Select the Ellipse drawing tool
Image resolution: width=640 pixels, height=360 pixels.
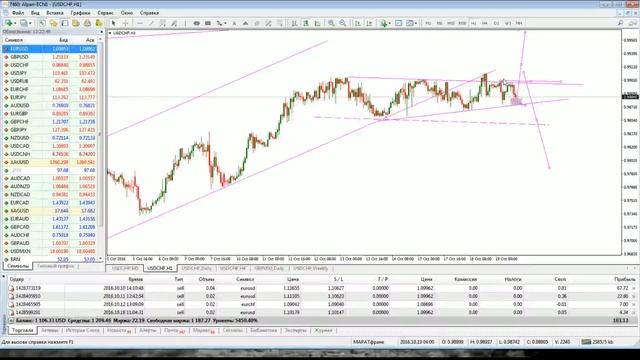[196, 23]
